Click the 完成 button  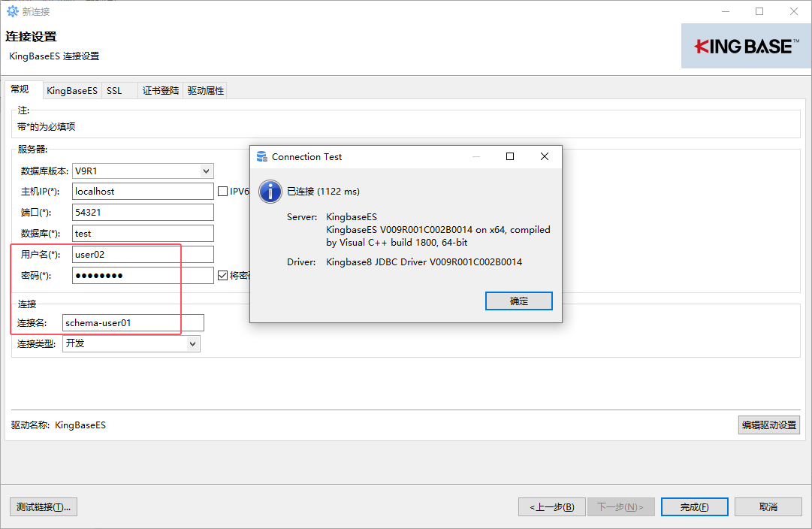coord(694,507)
